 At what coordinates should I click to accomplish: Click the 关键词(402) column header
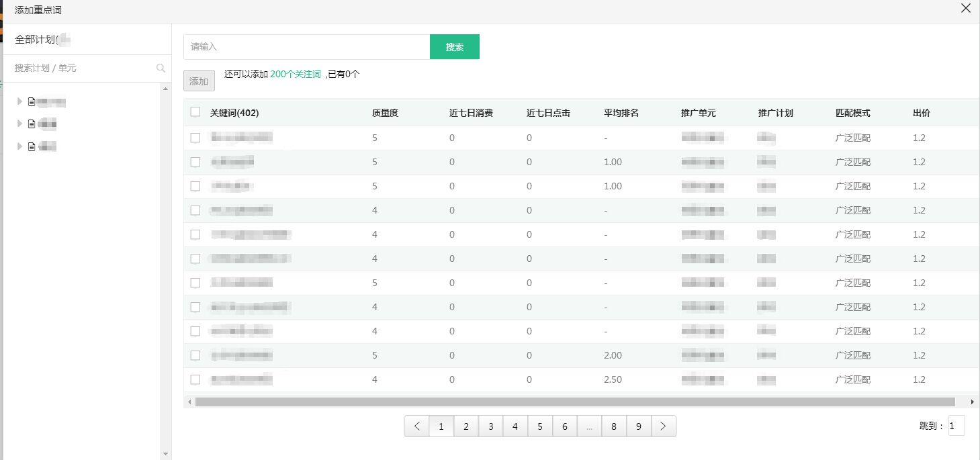[234, 113]
